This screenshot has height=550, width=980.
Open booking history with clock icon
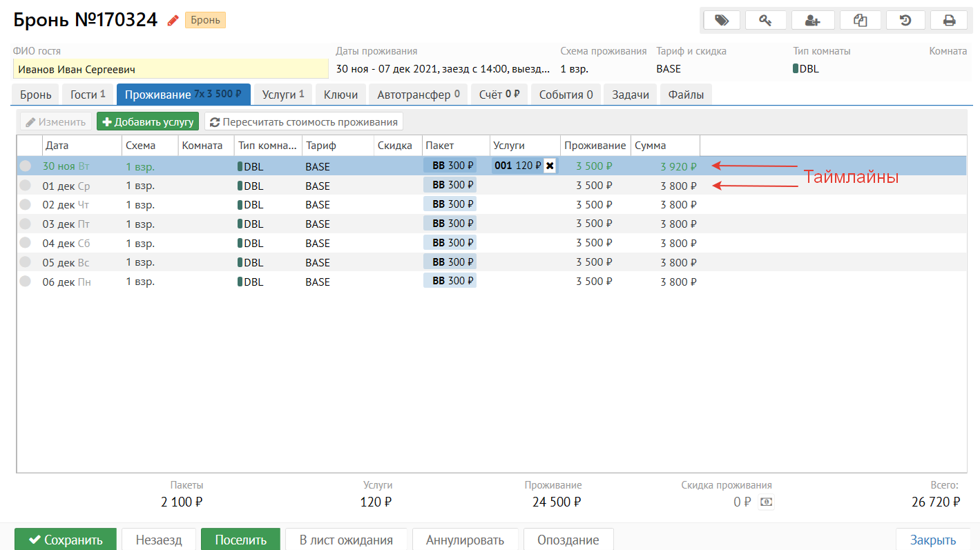point(905,20)
